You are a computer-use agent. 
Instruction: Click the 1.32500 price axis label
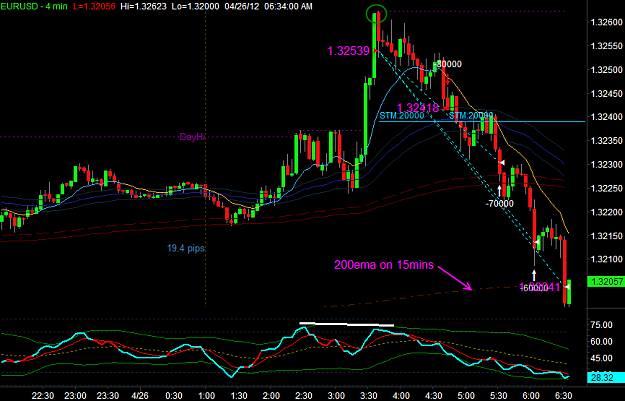(607, 70)
